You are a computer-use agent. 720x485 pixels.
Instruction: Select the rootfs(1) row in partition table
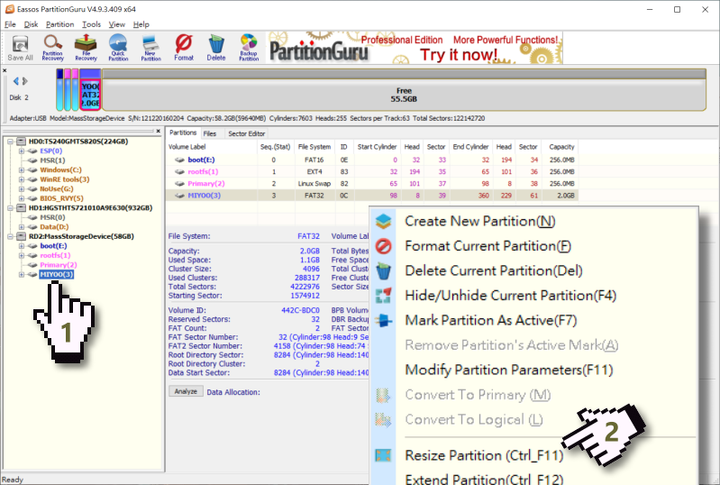click(372, 172)
